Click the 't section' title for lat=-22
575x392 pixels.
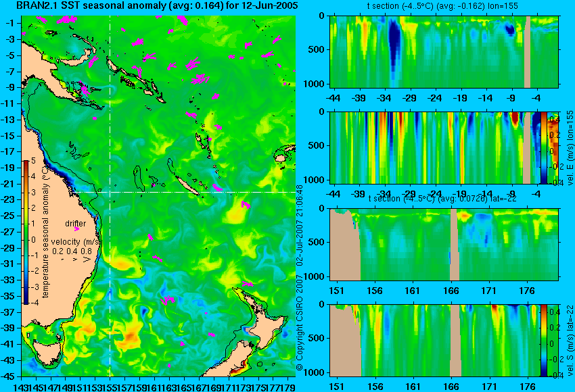[442, 199]
